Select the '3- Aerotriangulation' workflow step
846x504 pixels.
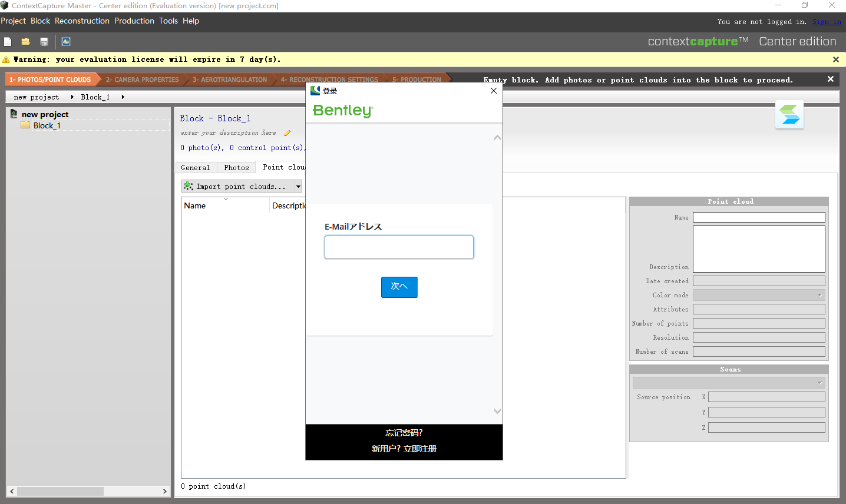coord(230,79)
